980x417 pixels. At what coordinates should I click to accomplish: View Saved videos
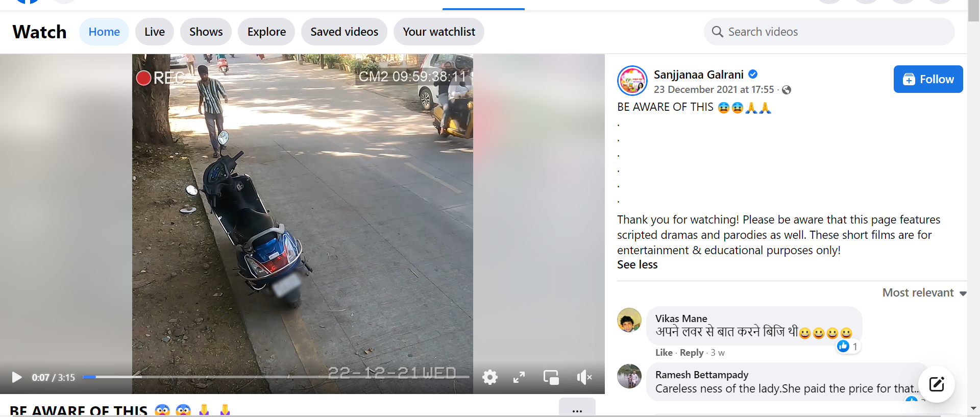click(345, 32)
